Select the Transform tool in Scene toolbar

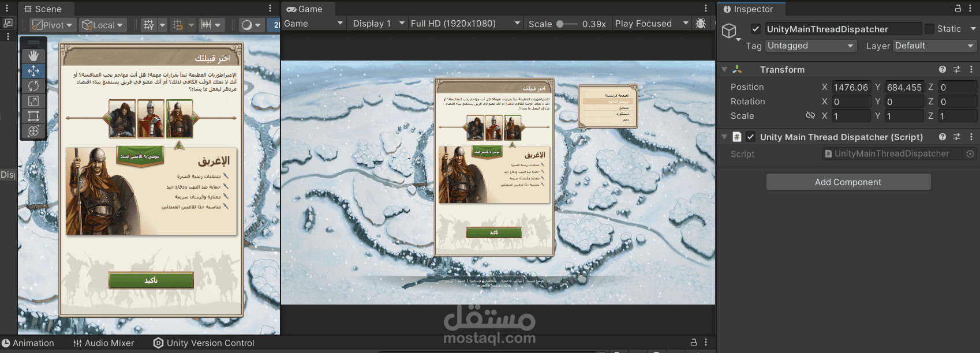[33, 131]
